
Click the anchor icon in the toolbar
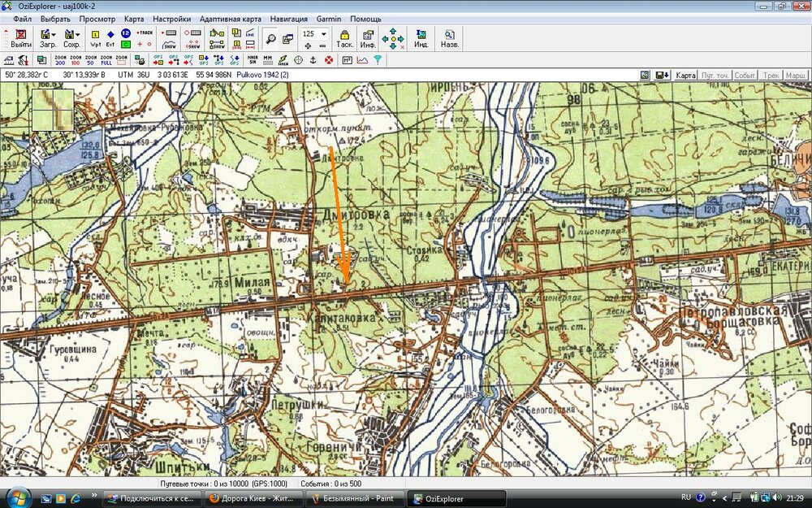313,60
